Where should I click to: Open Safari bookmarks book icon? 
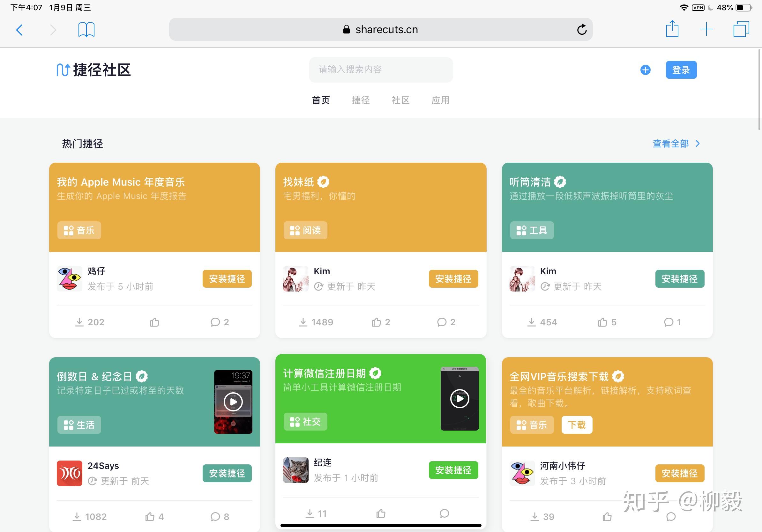(86, 30)
